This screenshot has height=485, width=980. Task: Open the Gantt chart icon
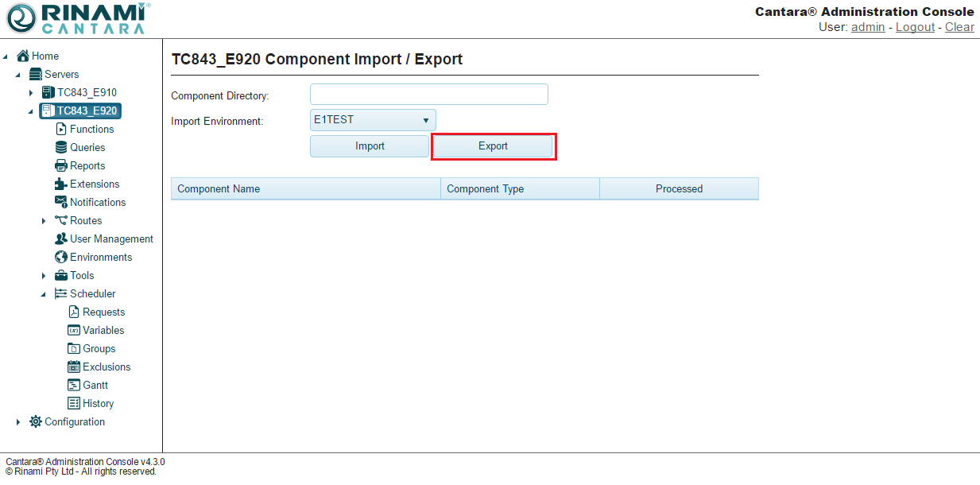74,385
